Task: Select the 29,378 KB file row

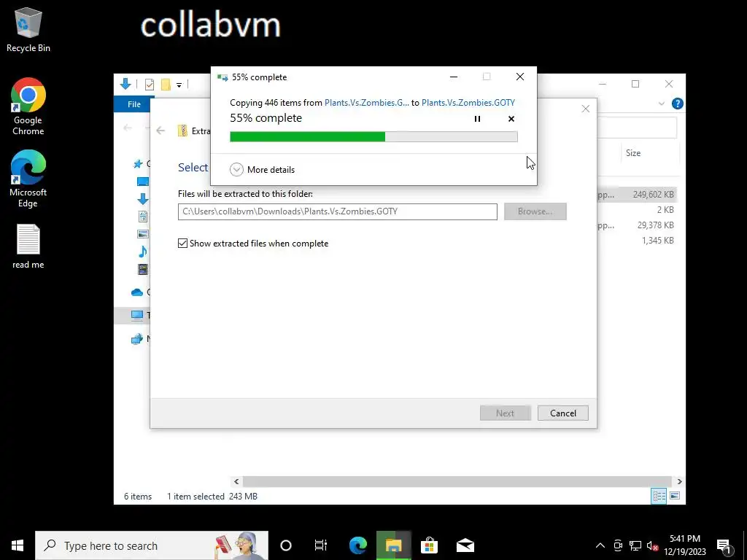Action: pos(636,225)
